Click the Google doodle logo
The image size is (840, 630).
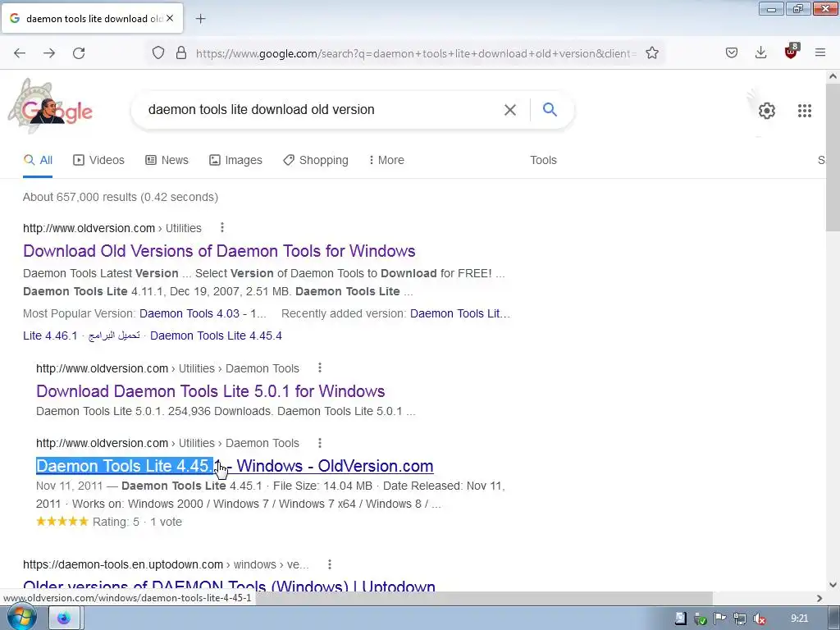point(50,107)
